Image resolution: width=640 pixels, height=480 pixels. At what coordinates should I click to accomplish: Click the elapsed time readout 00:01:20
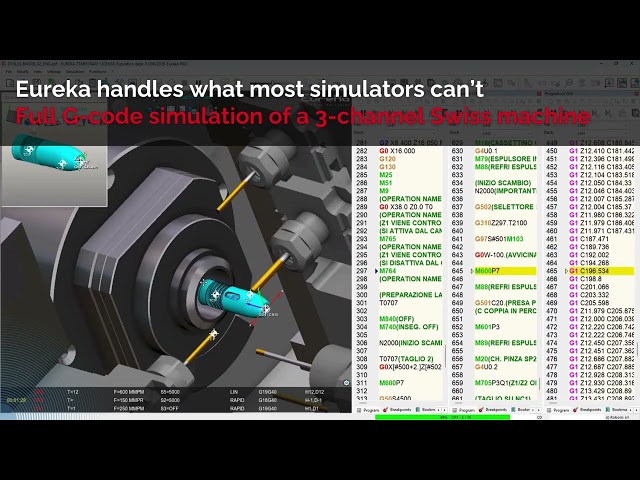coord(17,400)
